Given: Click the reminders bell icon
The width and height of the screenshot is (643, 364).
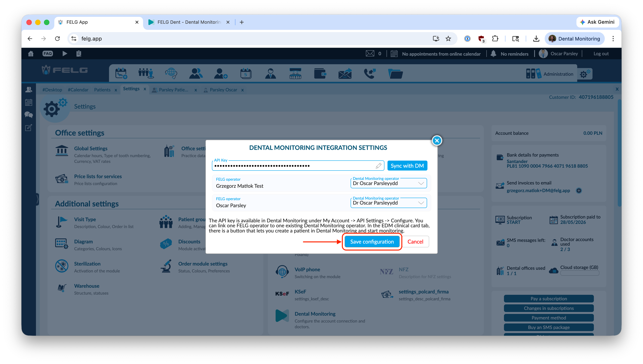Looking at the screenshot, I should point(493,54).
